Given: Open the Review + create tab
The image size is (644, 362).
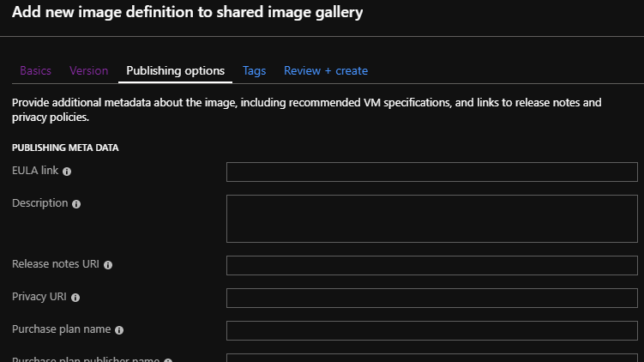Looking at the screenshot, I should [326, 70].
